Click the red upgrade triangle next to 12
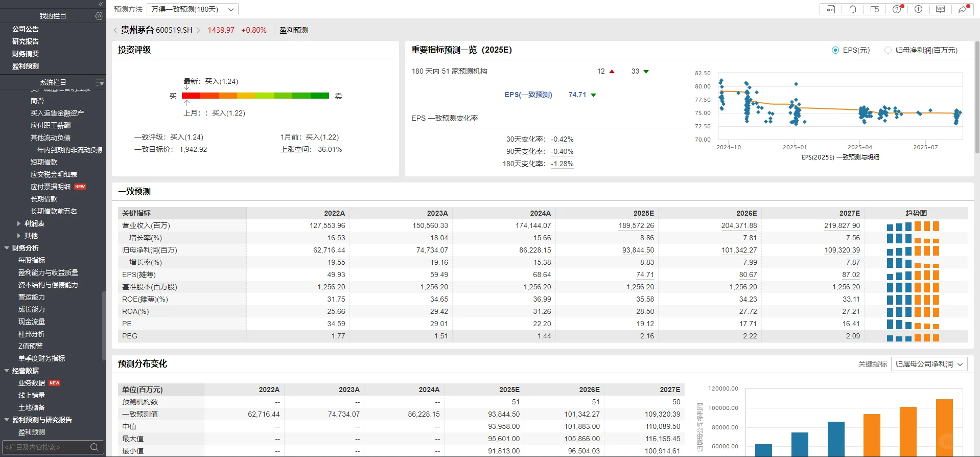980x457 pixels. [612, 72]
